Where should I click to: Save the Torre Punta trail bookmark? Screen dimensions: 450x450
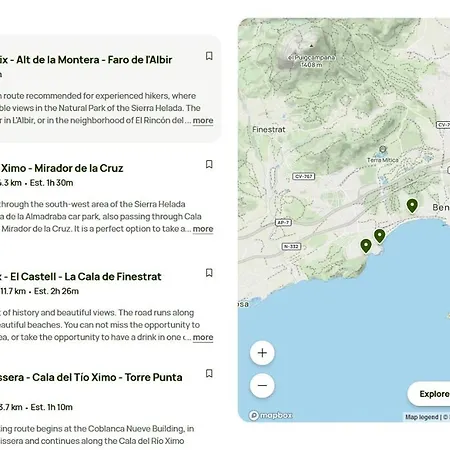(x=209, y=373)
